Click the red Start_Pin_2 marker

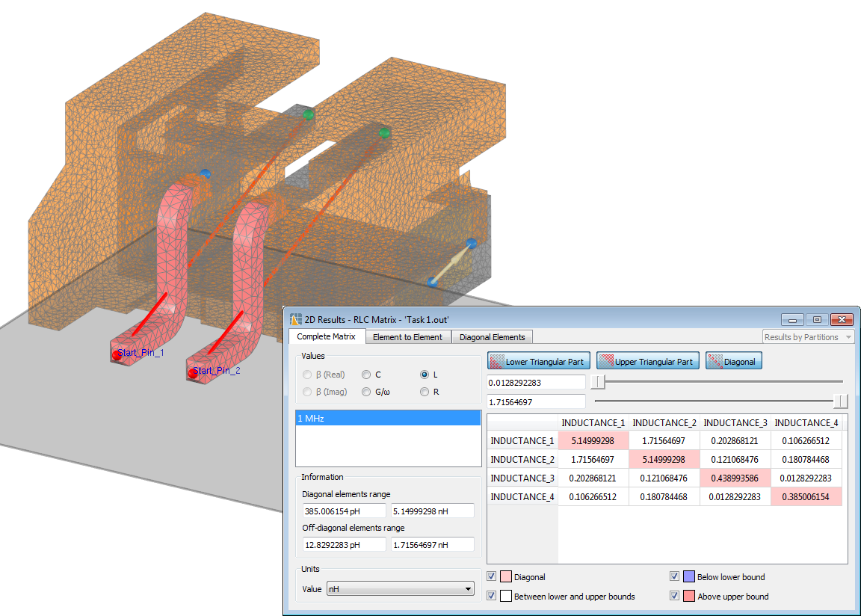[x=193, y=372]
